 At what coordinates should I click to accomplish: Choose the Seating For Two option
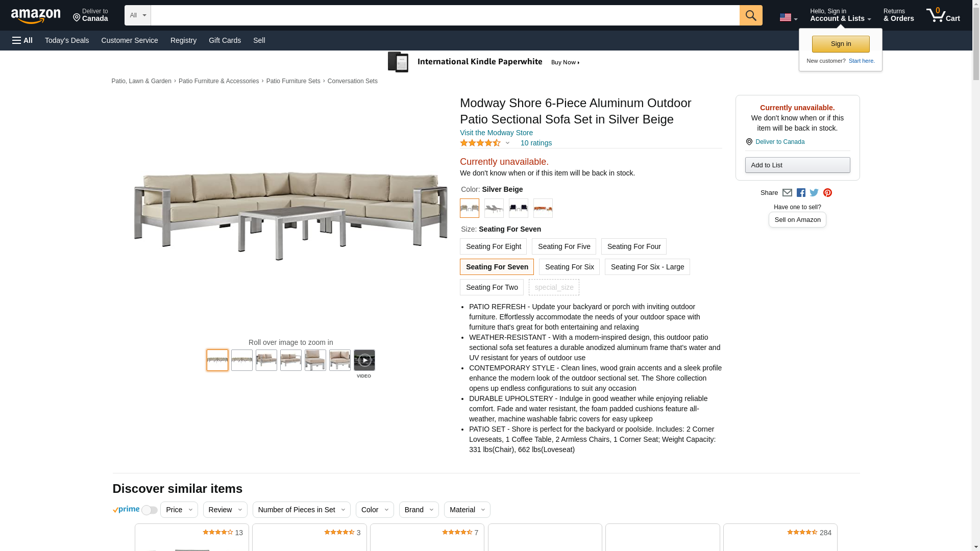[492, 287]
